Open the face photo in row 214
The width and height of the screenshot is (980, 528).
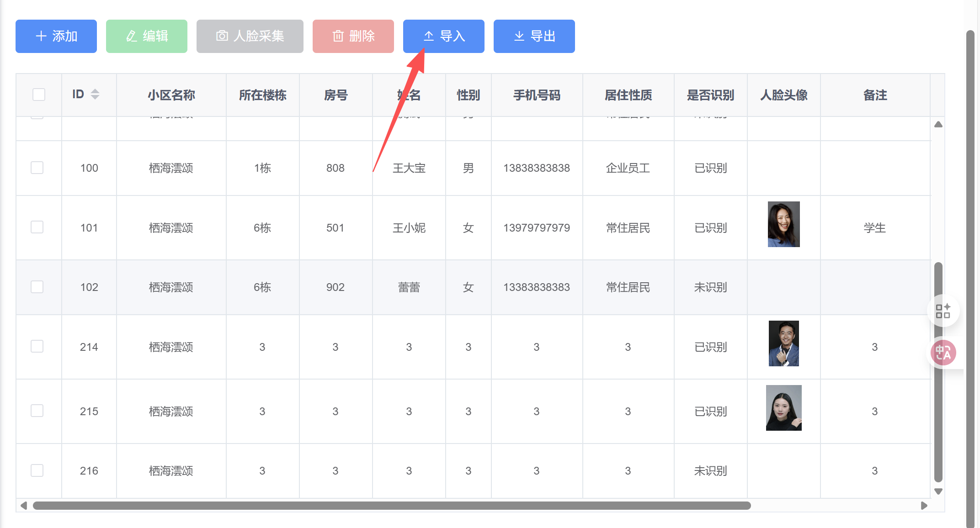pos(783,343)
